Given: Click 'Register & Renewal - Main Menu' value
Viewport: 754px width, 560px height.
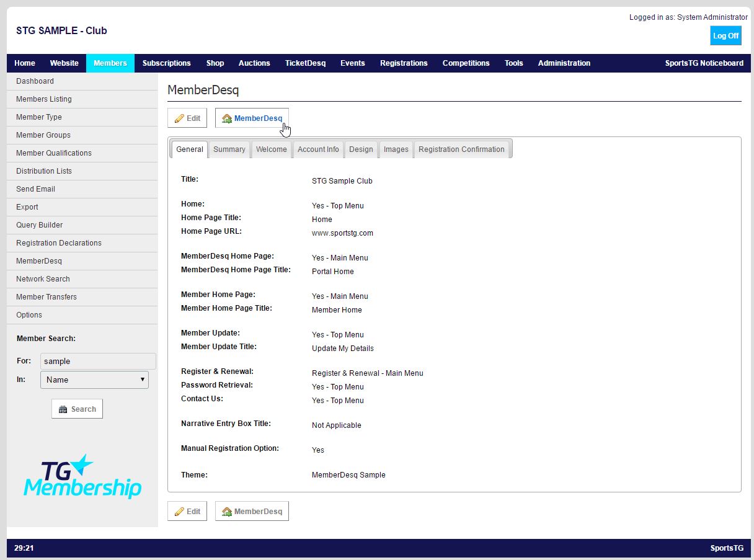Looking at the screenshot, I should 368,373.
